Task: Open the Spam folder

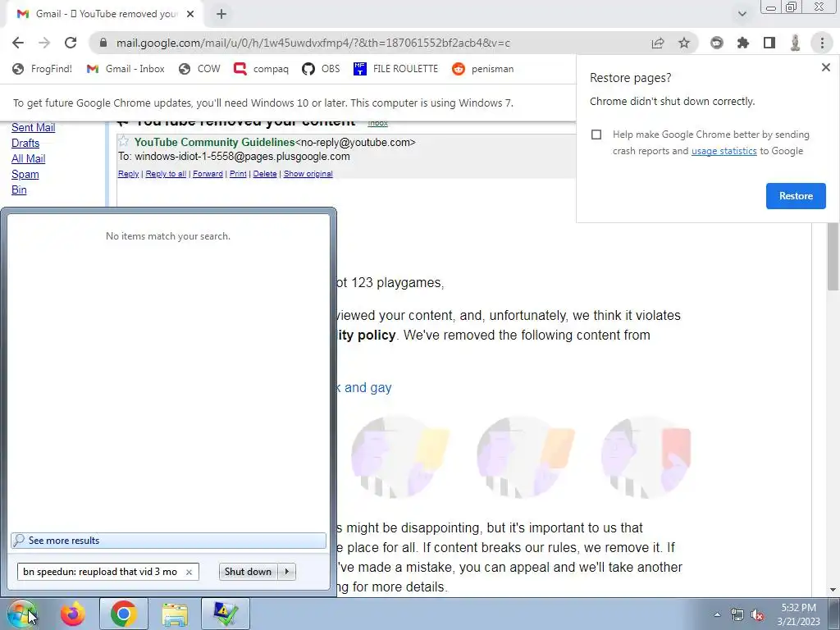Action: tap(25, 174)
